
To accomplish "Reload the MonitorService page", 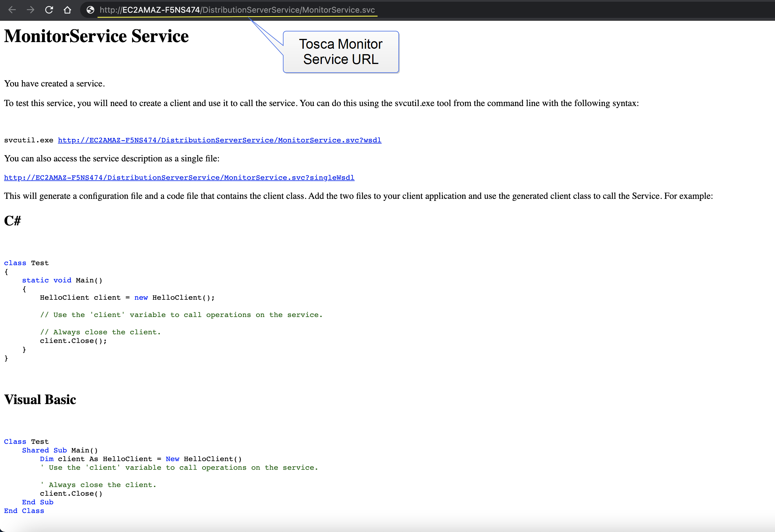I will (x=49, y=10).
